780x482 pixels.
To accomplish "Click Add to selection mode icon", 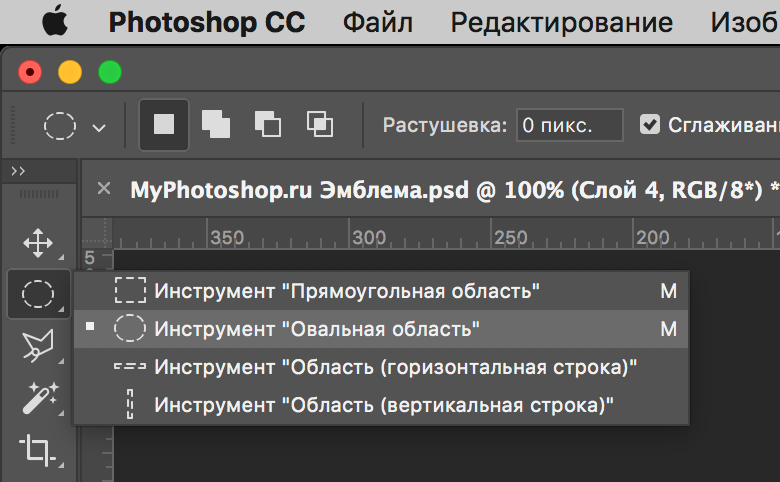I will pos(215,125).
